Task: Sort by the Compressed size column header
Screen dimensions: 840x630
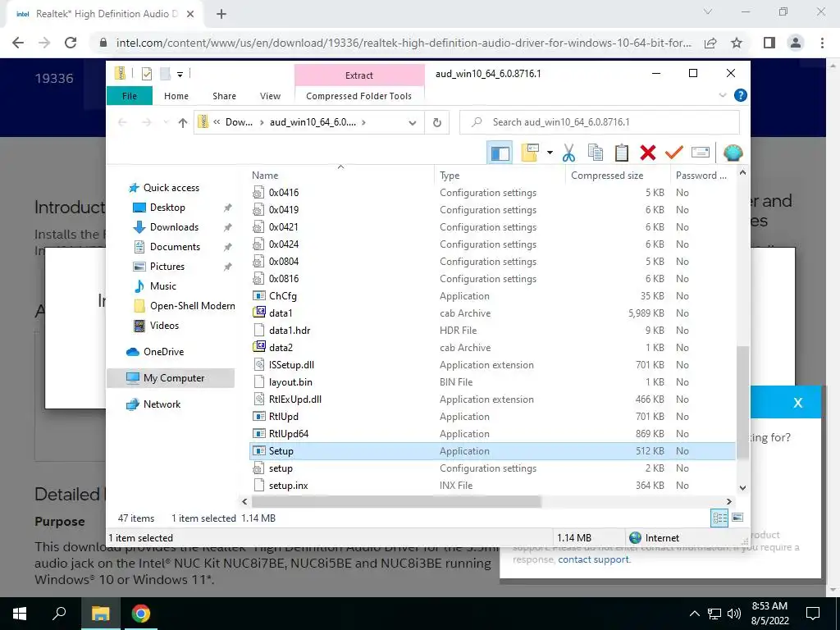Action: pyautogui.click(x=618, y=176)
